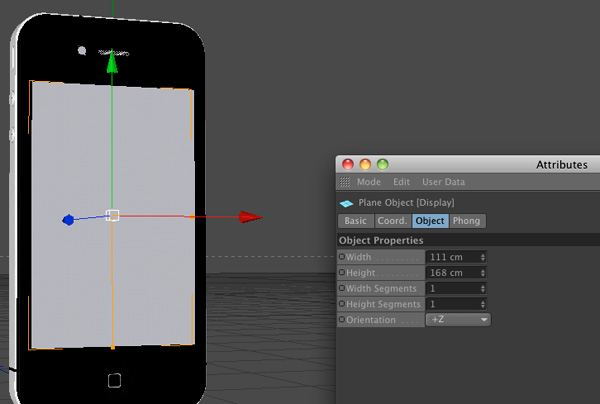Click the green Y axis arrow
This screenshot has height=404, width=600.
tap(112, 61)
